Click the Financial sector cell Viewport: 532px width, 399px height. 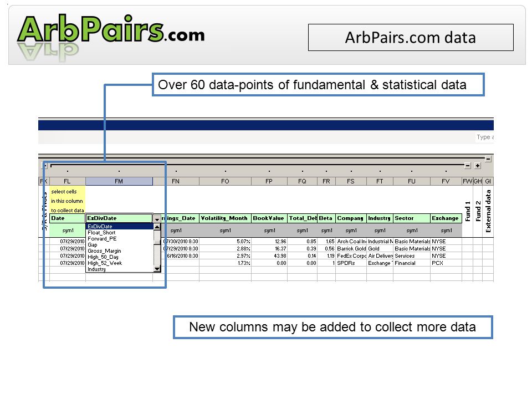click(412, 263)
